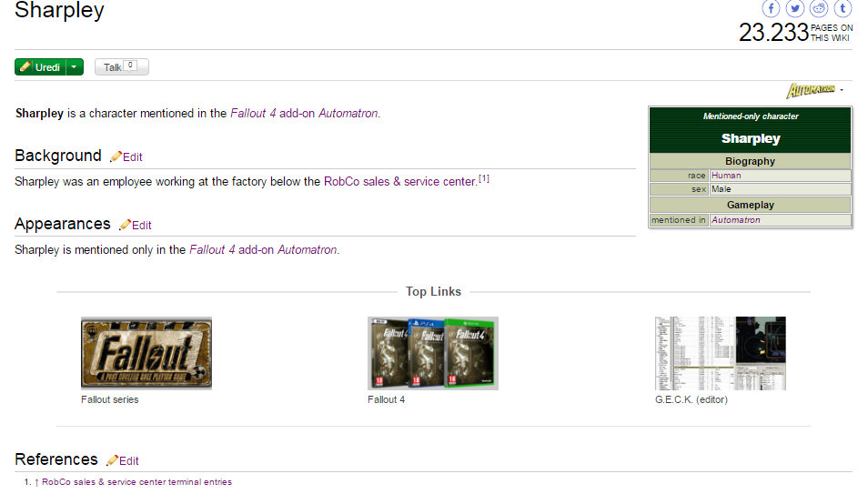Edit the Background section
Viewport: 868px width, 494px height.
pos(132,157)
